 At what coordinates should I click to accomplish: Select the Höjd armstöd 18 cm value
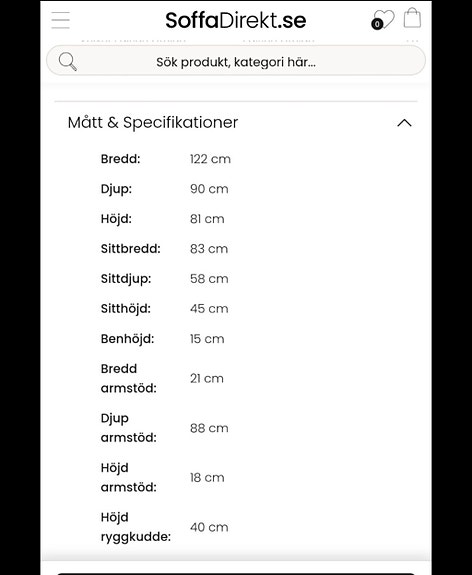click(207, 477)
